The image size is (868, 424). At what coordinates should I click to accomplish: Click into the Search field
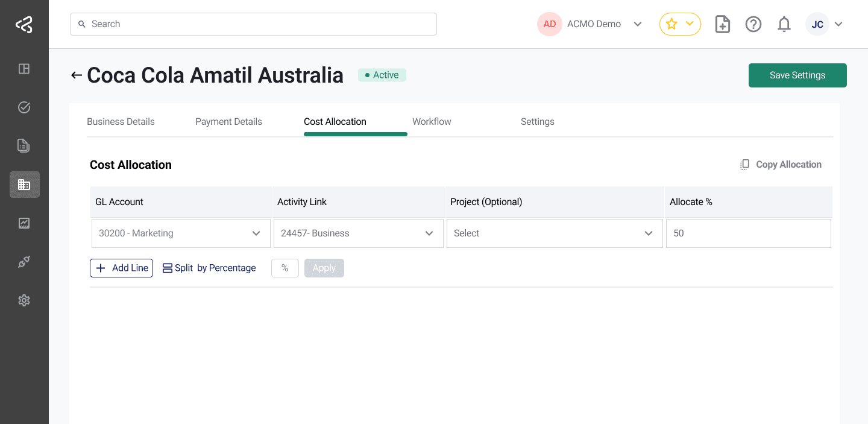point(253,24)
